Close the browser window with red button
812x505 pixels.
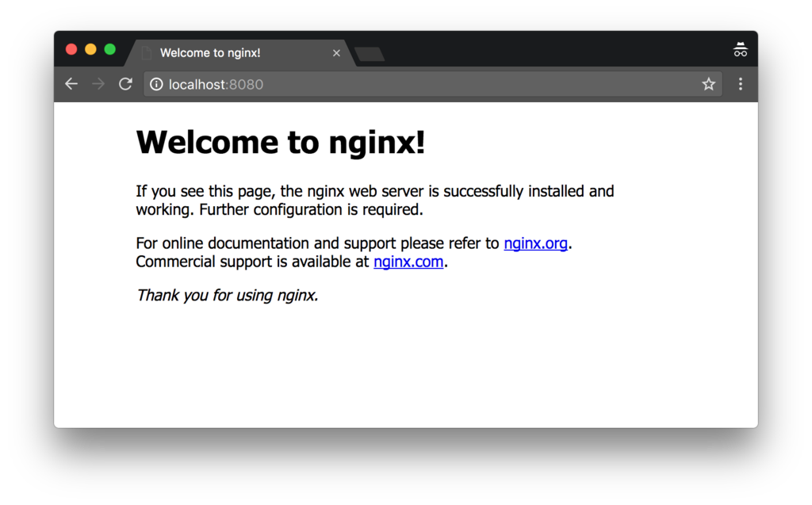pos(71,49)
